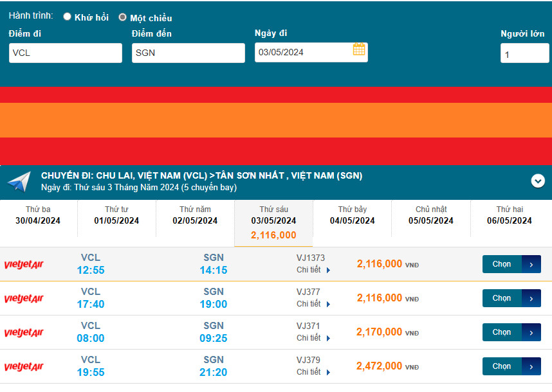Show Chi tiết details for flight VJ371
This screenshot has width=552, height=392.
tap(313, 338)
